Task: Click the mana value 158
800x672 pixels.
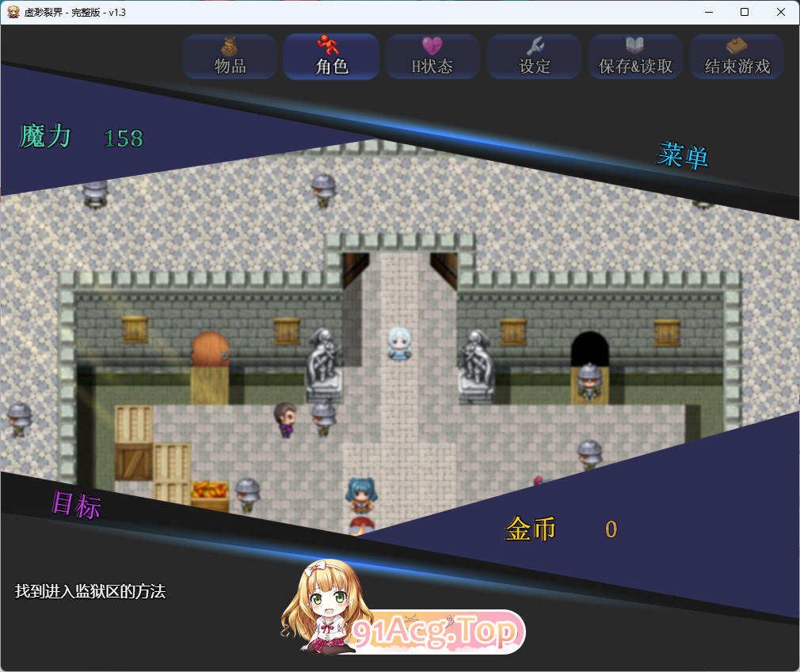Action: [x=124, y=139]
